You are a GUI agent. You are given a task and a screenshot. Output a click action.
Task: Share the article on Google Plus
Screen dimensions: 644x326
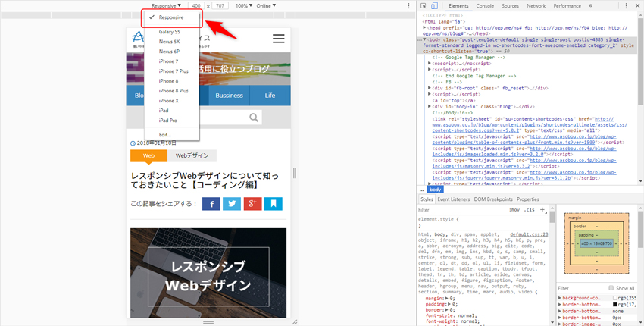[x=252, y=204]
